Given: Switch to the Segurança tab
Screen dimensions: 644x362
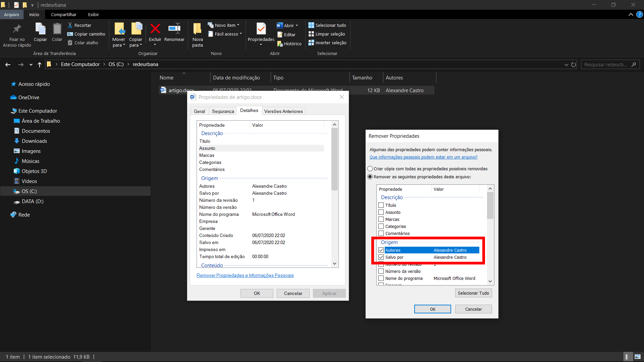Looking at the screenshot, I should pyautogui.click(x=223, y=111).
